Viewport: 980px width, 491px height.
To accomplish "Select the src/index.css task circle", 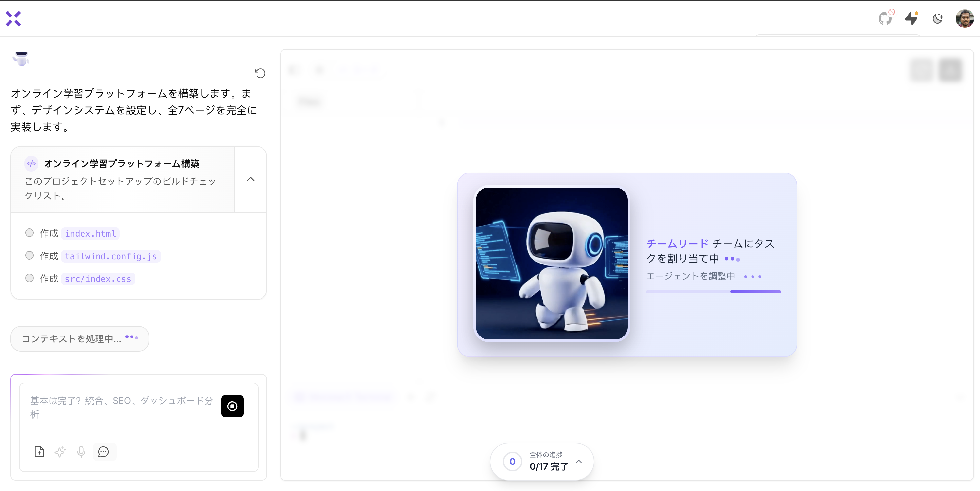I will tap(29, 278).
